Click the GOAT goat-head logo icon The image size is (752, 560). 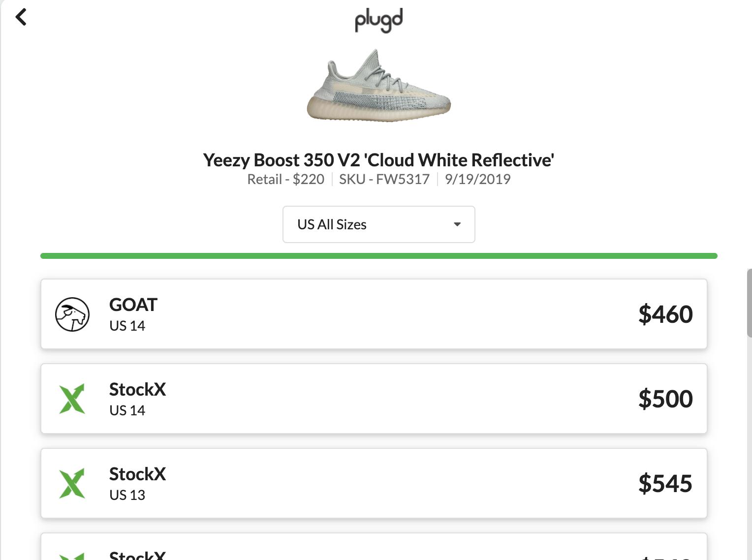72,314
